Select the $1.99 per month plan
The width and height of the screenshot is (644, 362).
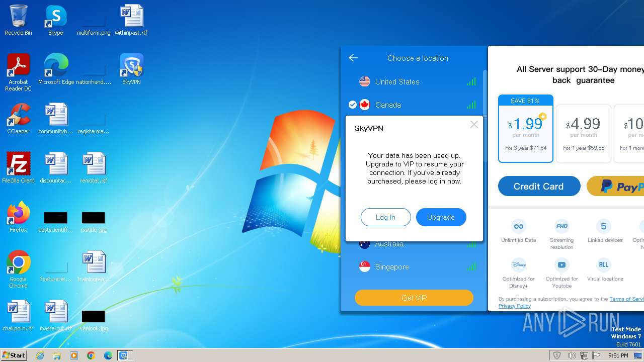point(526,129)
